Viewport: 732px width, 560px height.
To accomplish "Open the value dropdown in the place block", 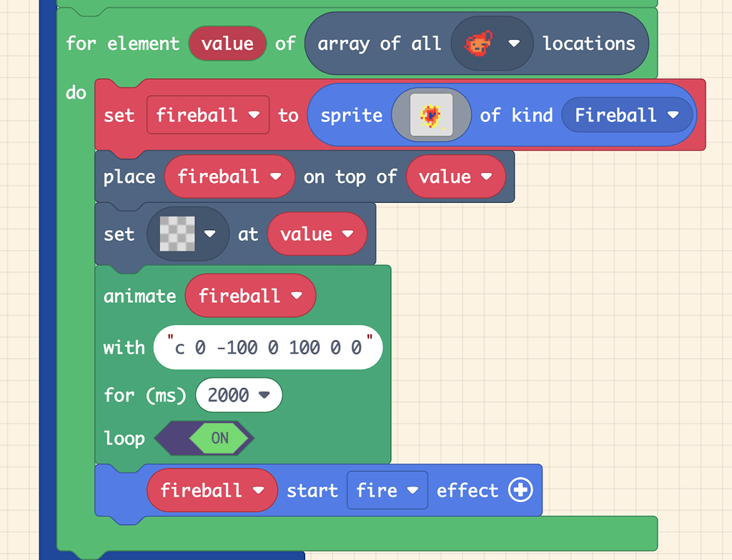I will point(485,176).
